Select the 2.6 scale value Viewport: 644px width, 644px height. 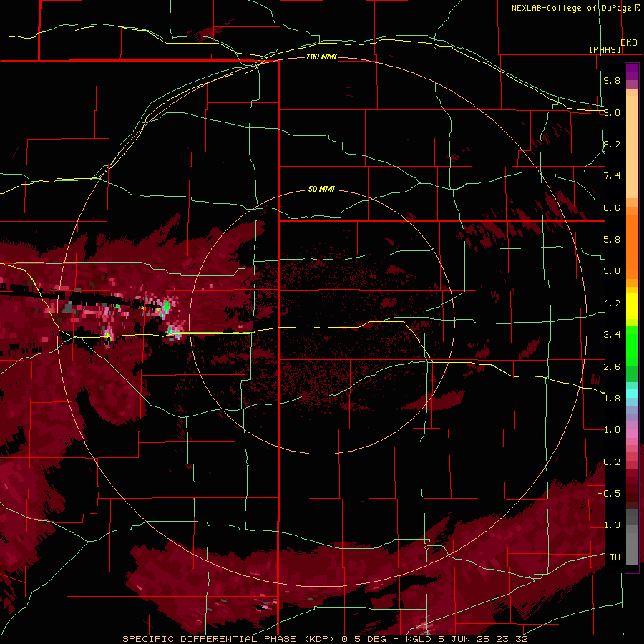612,366
